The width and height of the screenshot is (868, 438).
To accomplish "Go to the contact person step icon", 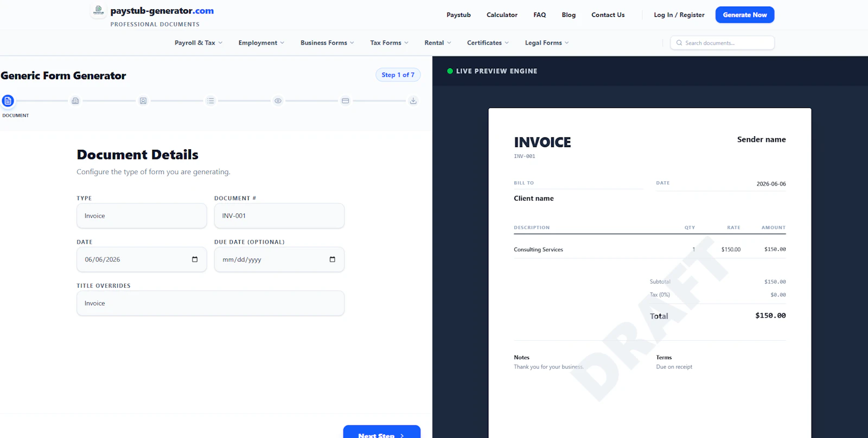I will [x=143, y=101].
